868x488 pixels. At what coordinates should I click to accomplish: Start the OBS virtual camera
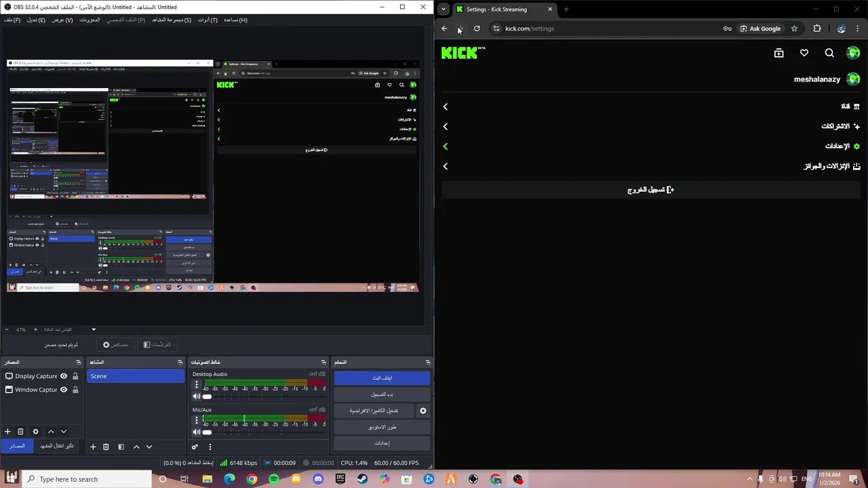coord(374,411)
